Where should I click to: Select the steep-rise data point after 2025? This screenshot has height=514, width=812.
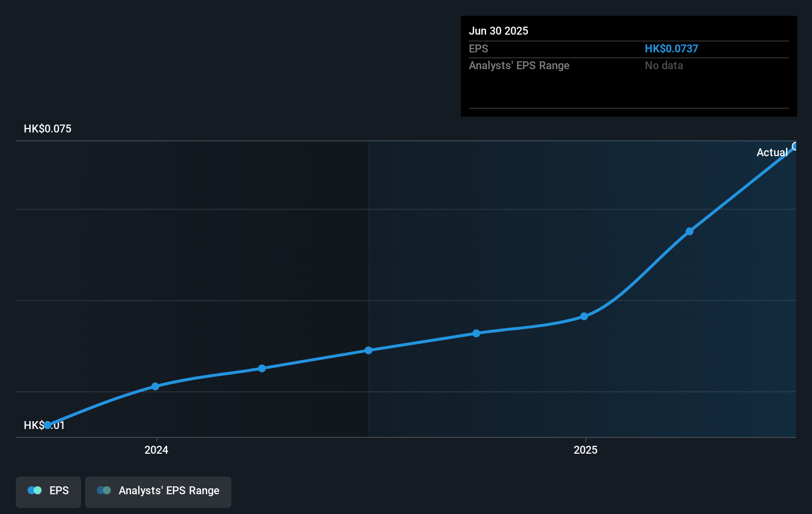click(x=690, y=231)
